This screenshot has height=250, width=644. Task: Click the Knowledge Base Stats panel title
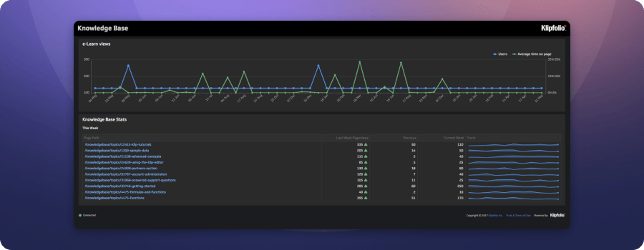(x=104, y=119)
